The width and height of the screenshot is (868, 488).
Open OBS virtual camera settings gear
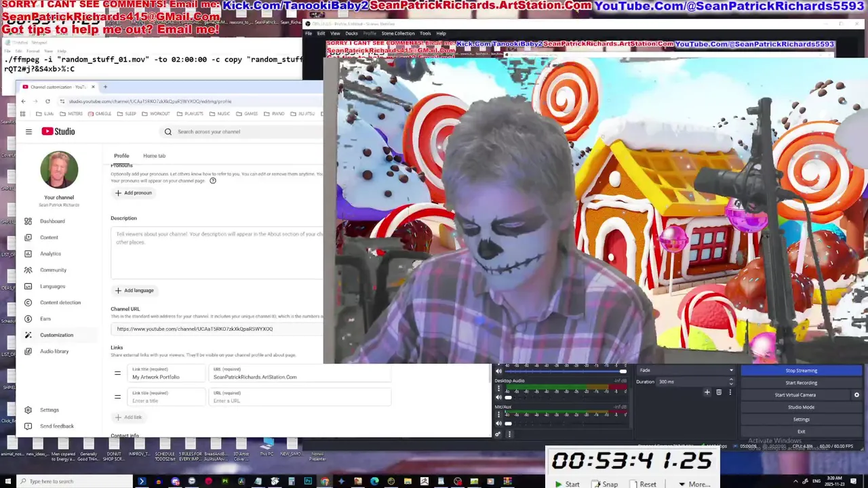856,395
